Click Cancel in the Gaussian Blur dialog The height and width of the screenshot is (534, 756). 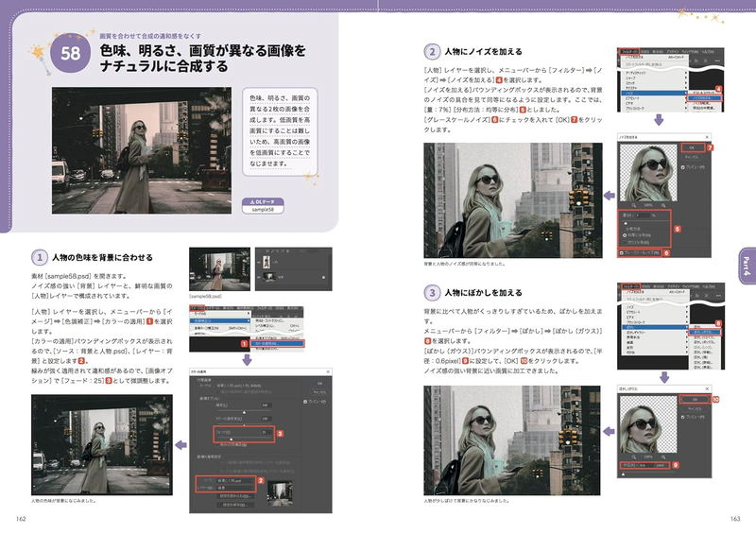click(x=695, y=408)
